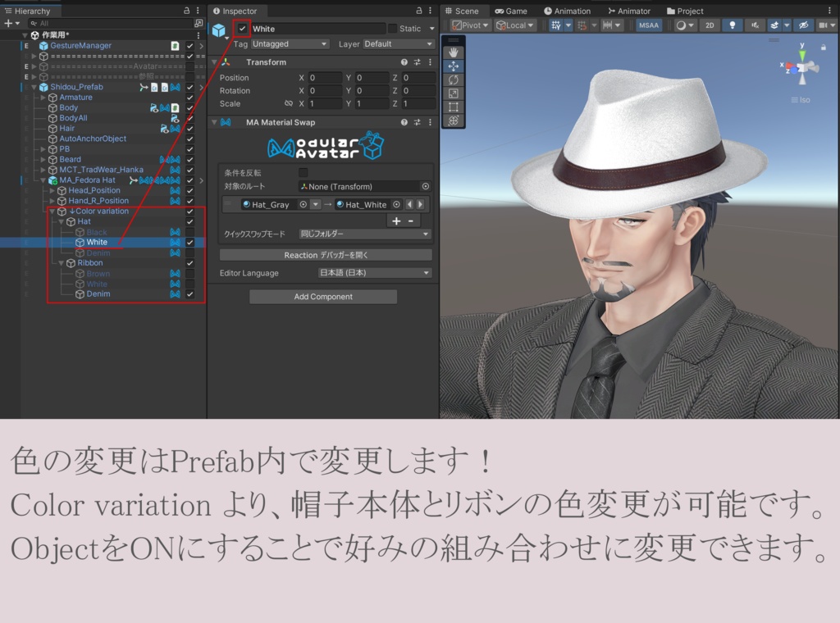Enable 2D view mode in Scene toolbar
The height and width of the screenshot is (623, 840).
[x=710, y=25]
